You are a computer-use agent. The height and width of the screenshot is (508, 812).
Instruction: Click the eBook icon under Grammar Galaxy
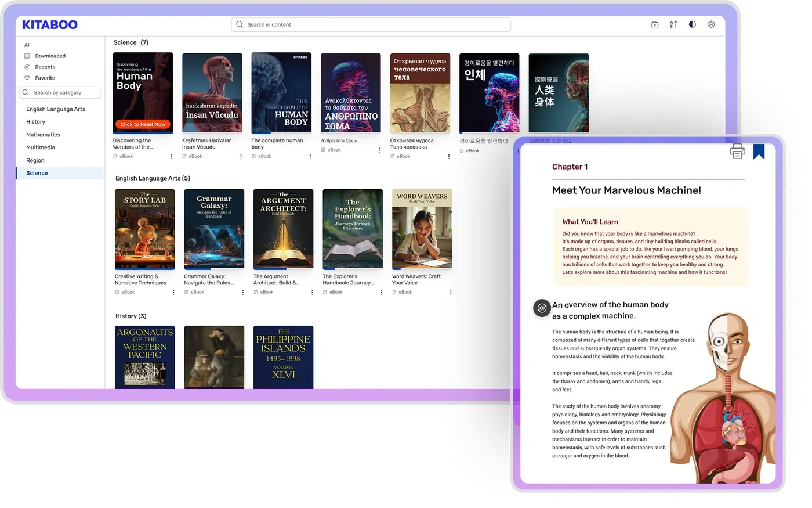[x=186, y=292]
